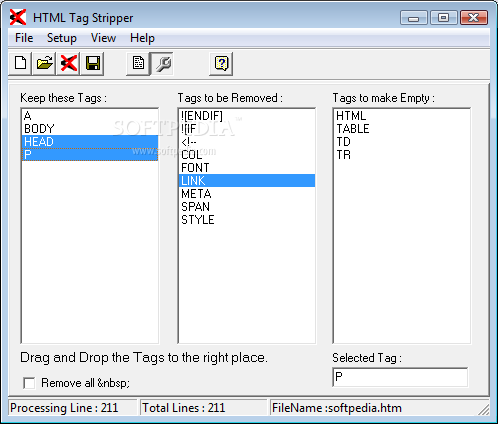498x424 pixels.
Task: Click the Selected Tag input field
Action: 400,377
